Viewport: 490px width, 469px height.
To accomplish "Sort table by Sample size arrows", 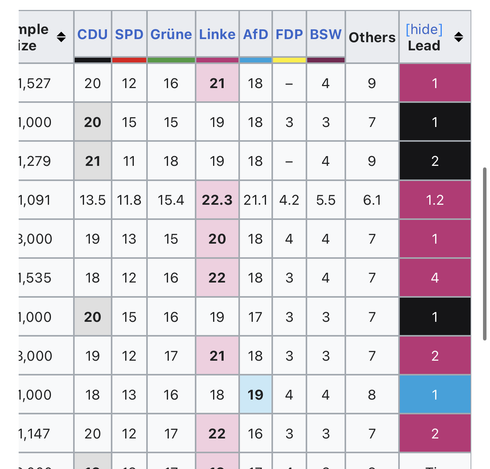I will point(61,37).
